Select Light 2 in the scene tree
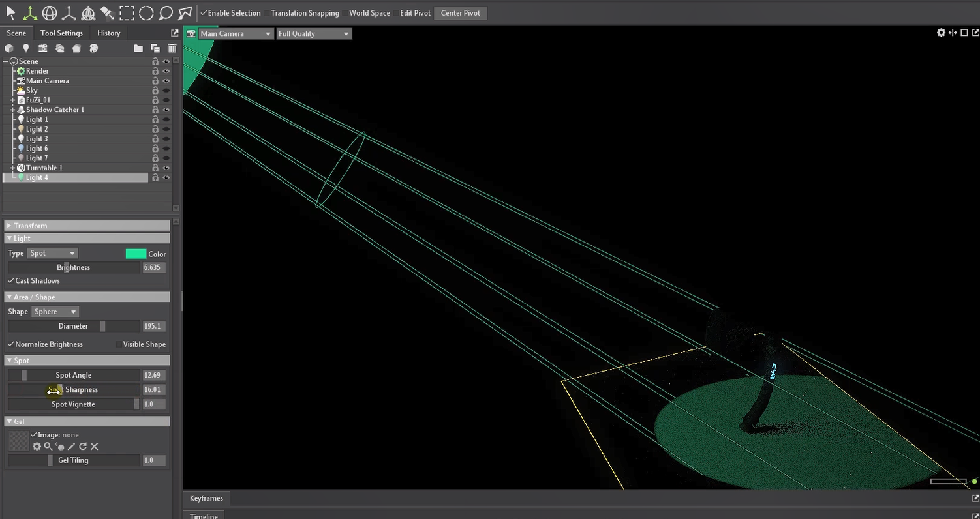980x519 pixels. coord(37,129)
